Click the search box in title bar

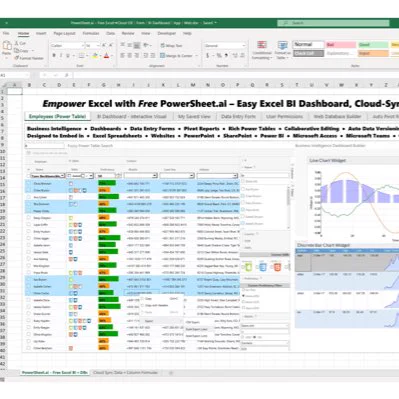tap(333, 23)
